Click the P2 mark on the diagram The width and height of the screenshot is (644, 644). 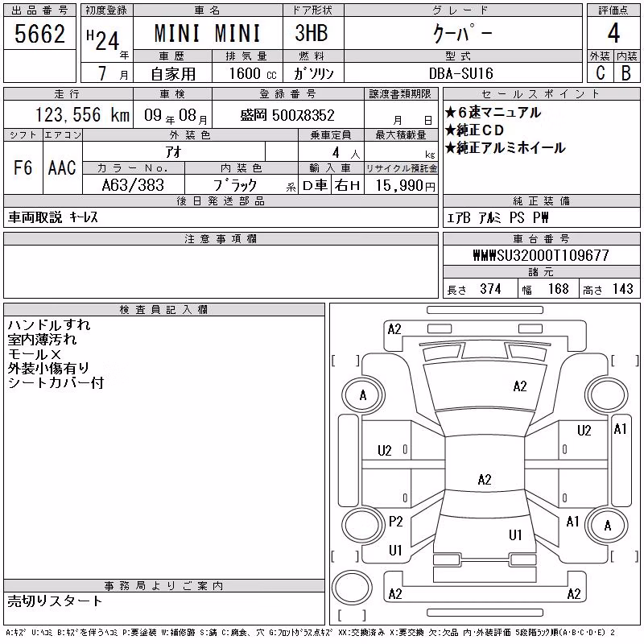tap(395, 522)
